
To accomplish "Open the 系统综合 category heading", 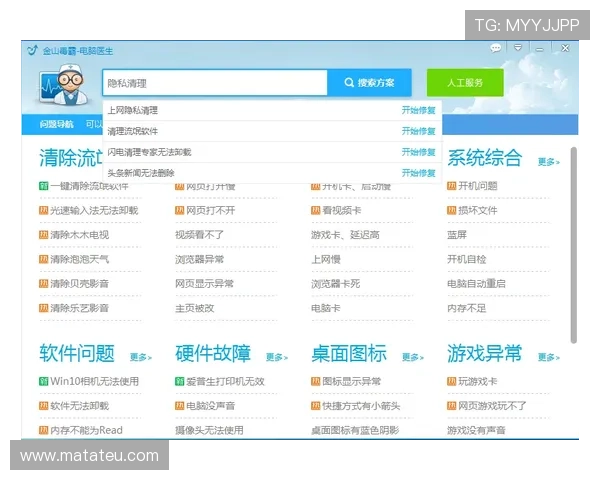I will click(485, 158).
